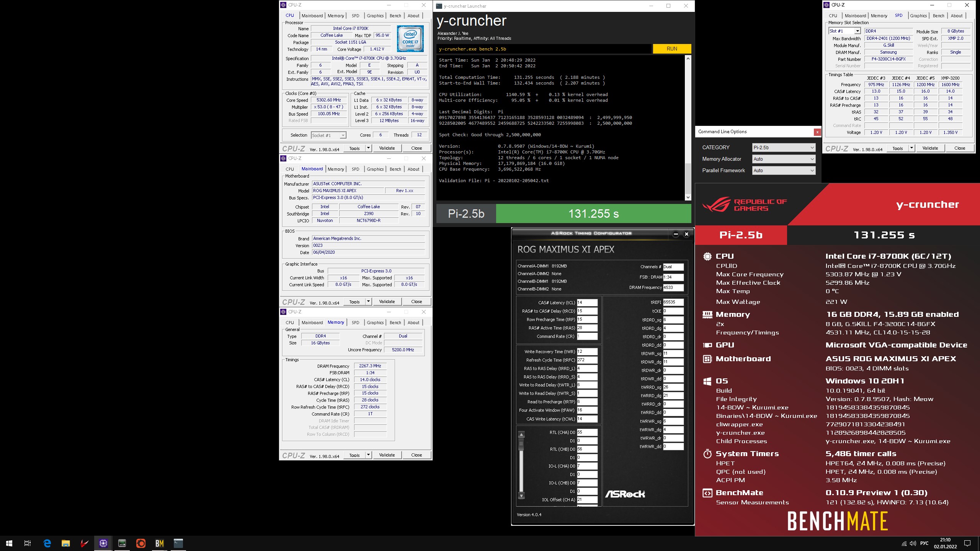This screenshot has width=980, height=551.
Task: Click the System Timers stopwatch icon in BenchMate
Action: tap(707, 454)
